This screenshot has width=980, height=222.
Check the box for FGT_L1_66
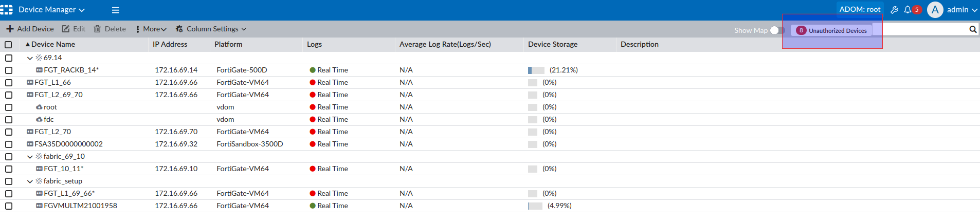pyautogui.click(x=9, y=83)
